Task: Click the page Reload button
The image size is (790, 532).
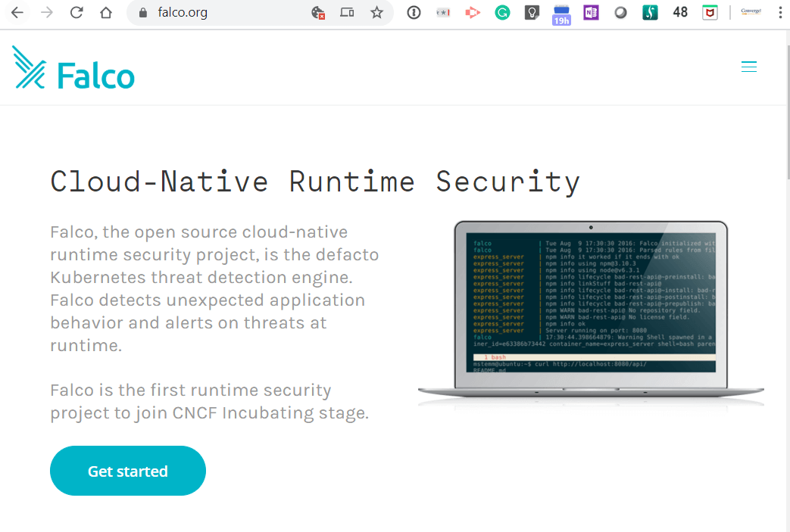Action: (76, 12)
